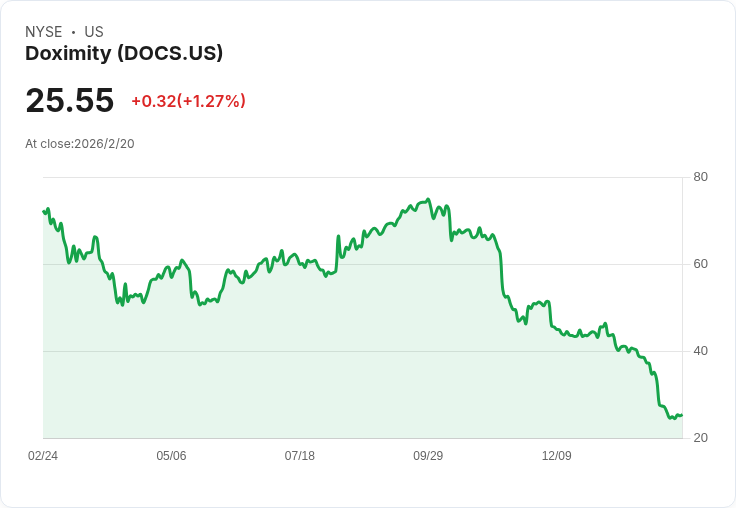The height and width of the screenshot is (508, 736).
Task: Select the US market label
Action: pyautogui.click(x=94, y=32)
